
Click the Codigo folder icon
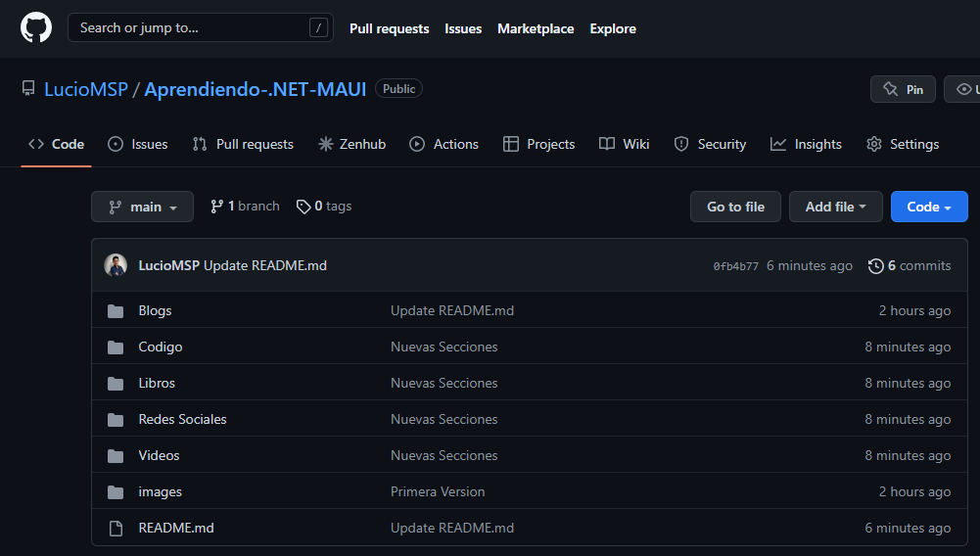[116, 347]
